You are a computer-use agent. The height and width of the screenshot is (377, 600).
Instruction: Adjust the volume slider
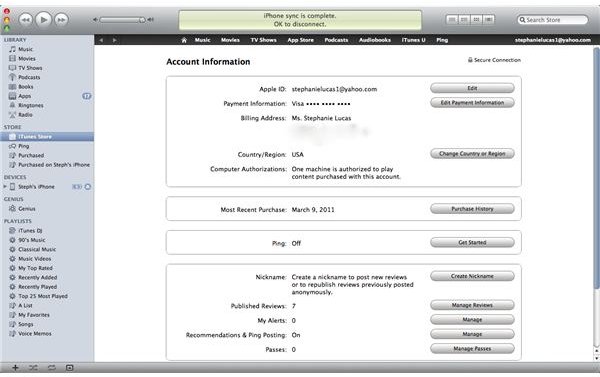click(x=122, y=20)
